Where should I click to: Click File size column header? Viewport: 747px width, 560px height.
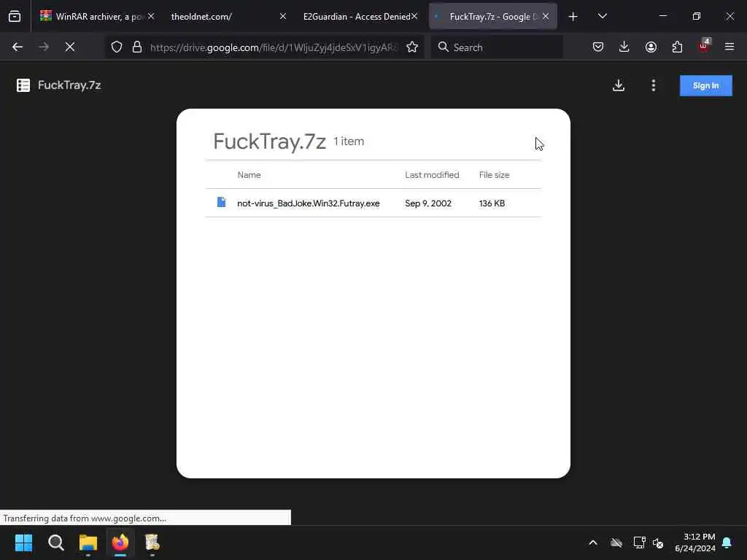tap(494, 175)
